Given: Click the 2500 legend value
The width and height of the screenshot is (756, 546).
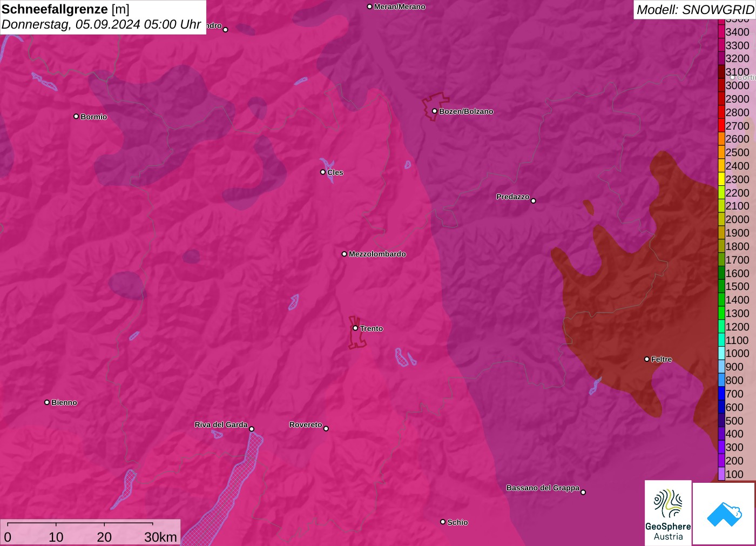Looking at the screenshot, I should pyautogui.click(x=738, y=152).
